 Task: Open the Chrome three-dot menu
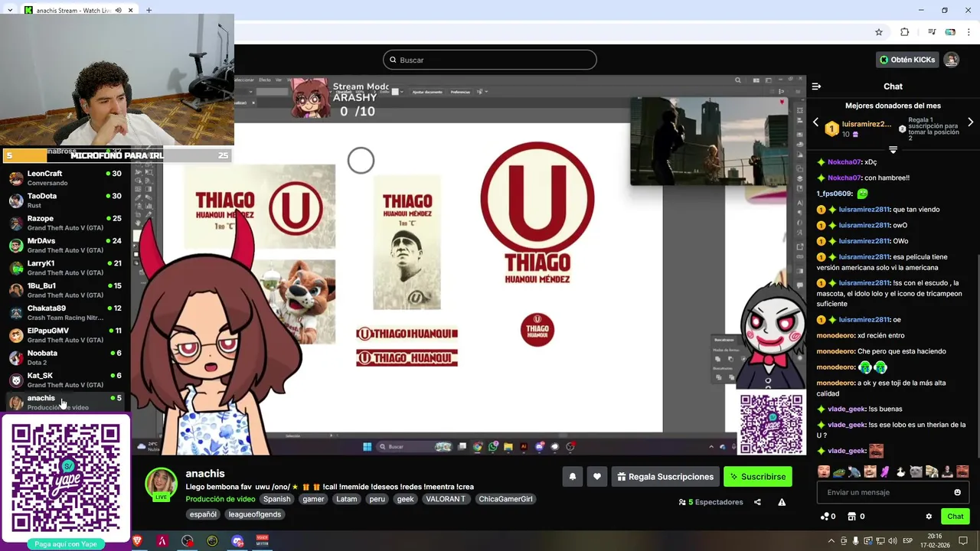pos(970,32)
